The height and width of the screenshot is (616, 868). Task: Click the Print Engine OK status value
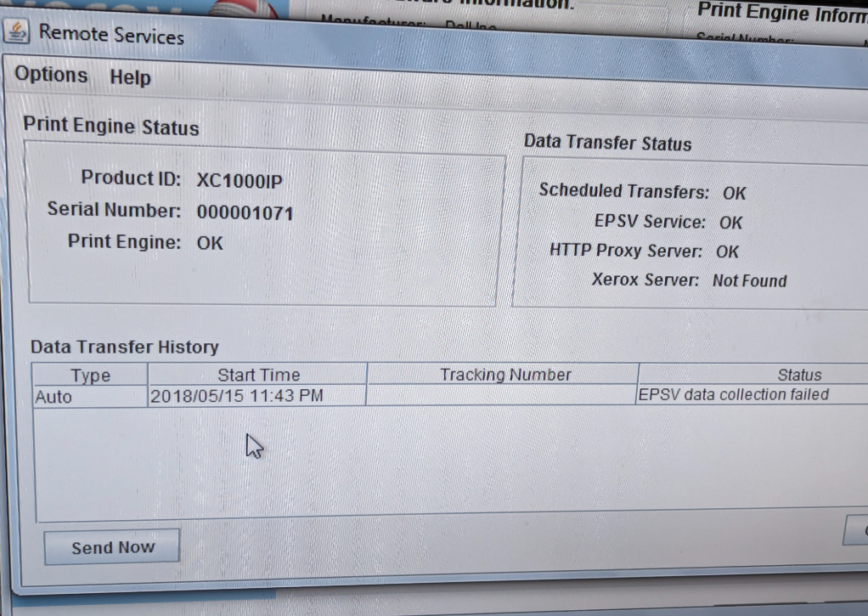[210, 243]
